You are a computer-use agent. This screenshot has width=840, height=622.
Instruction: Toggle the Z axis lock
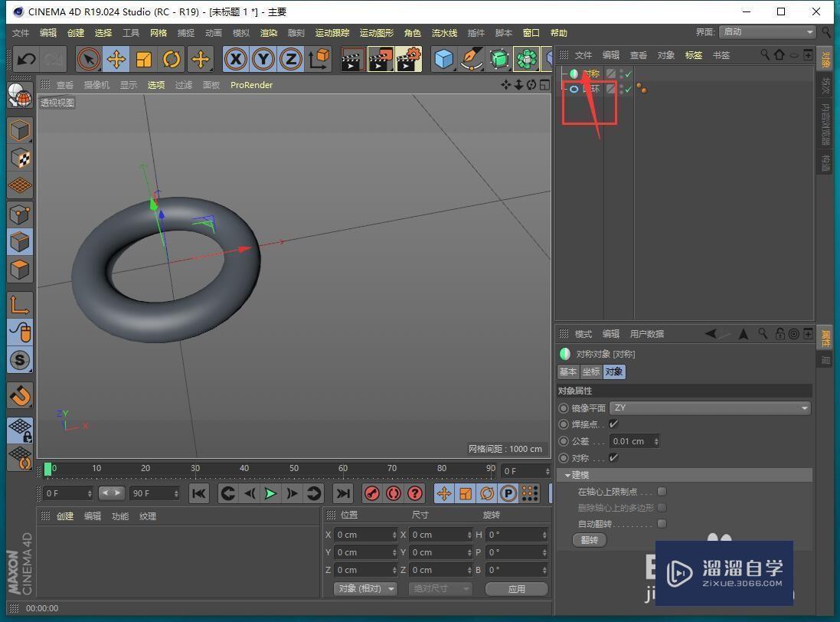point(291,59)
